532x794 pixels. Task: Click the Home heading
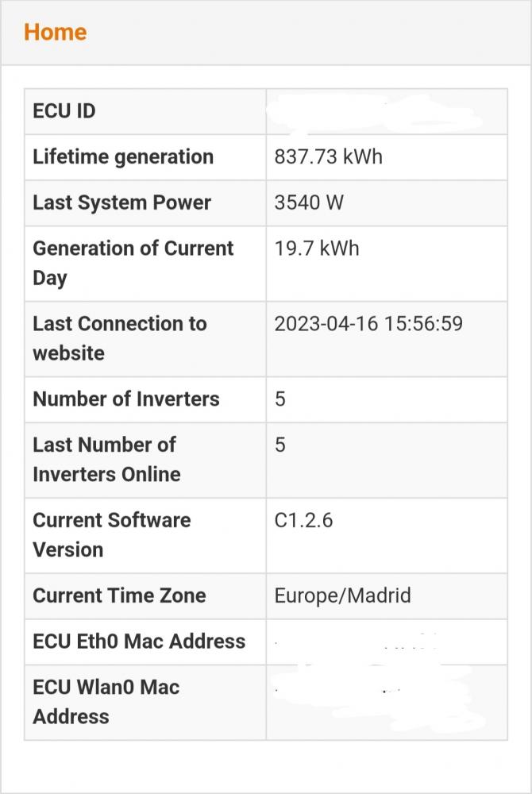click(x=55, y=32)
